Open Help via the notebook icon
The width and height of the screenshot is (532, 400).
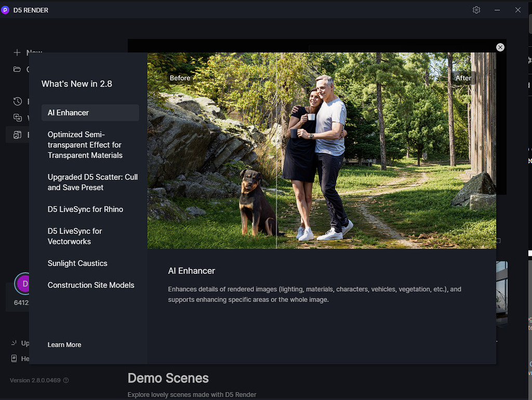[14, 359]
